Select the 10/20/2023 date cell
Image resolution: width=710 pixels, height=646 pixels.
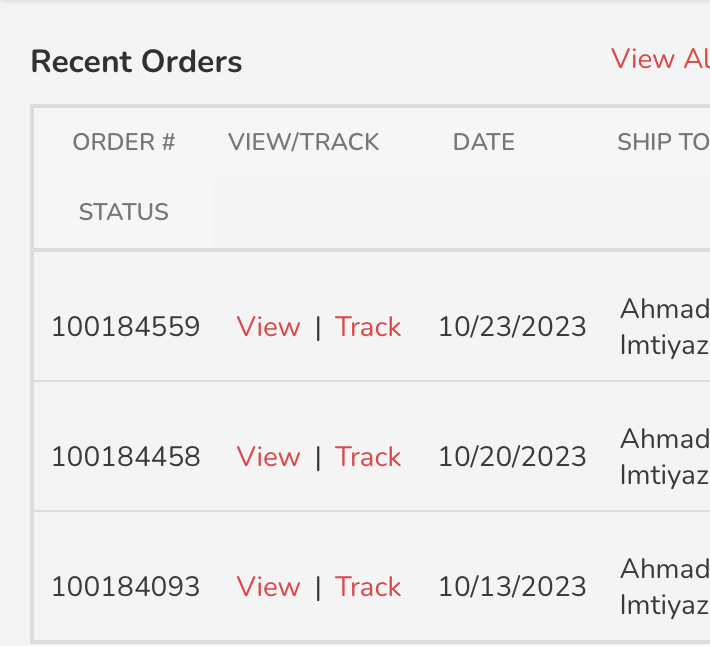(512, 457)
